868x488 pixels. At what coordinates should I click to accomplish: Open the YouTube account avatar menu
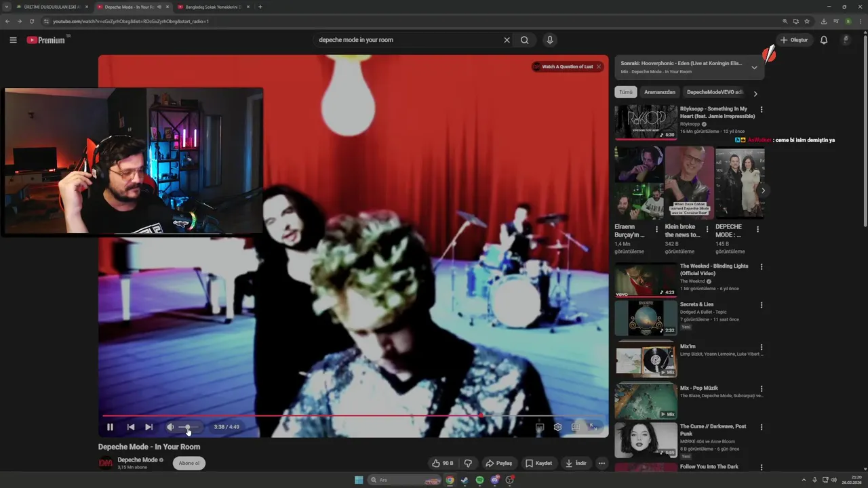846,40
